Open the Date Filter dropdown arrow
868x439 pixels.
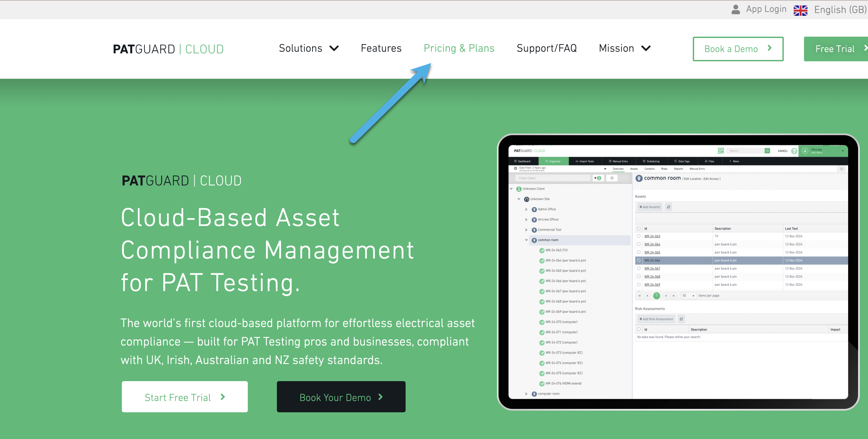coord(605,169)
